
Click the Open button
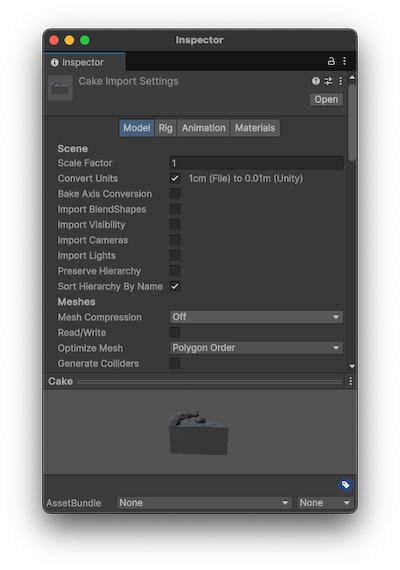pos(326,99)
